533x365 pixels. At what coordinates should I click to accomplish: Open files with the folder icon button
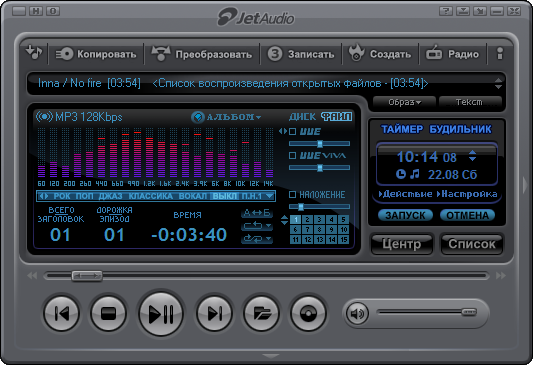[x=261, y=313]
